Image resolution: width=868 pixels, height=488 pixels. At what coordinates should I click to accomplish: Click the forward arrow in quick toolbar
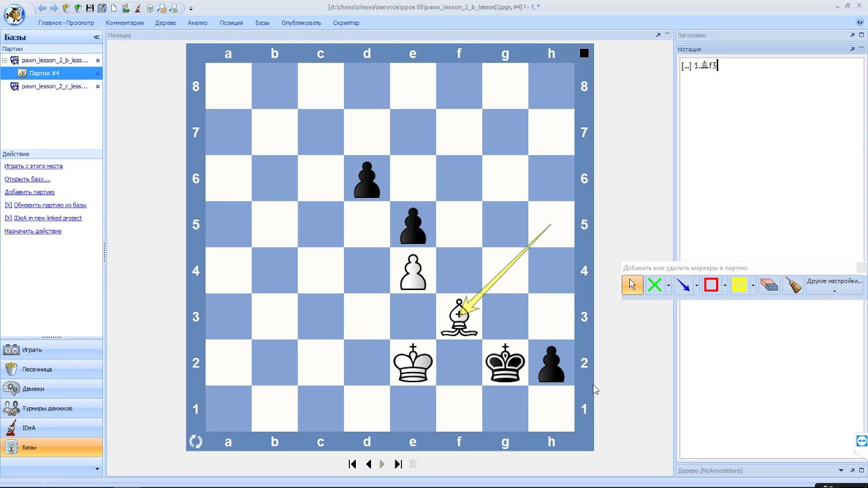click(x=54, y=8)
